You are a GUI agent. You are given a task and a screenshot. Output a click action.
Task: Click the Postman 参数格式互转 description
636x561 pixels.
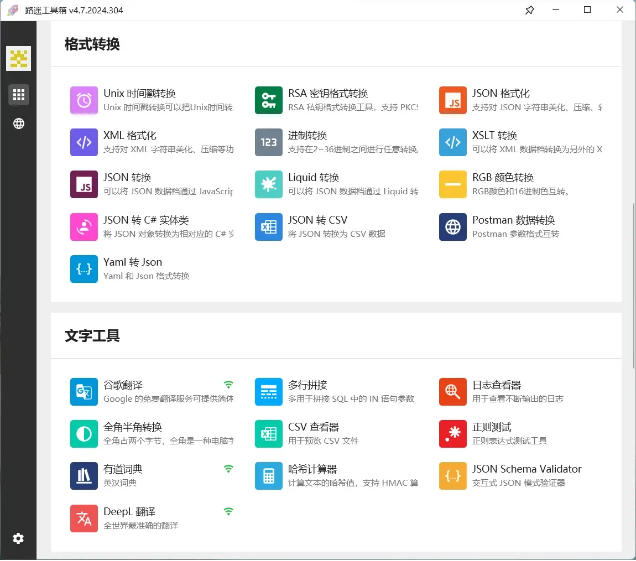pyautogui.click(x=516, y=234)
